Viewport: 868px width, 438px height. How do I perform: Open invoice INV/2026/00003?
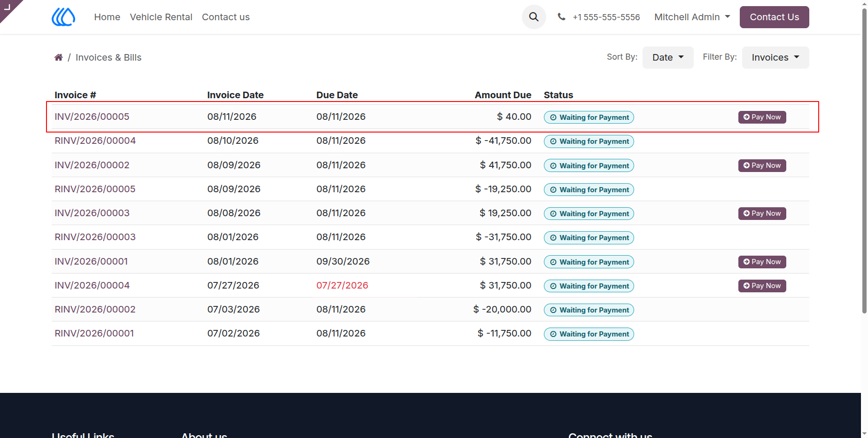point(92,213)
